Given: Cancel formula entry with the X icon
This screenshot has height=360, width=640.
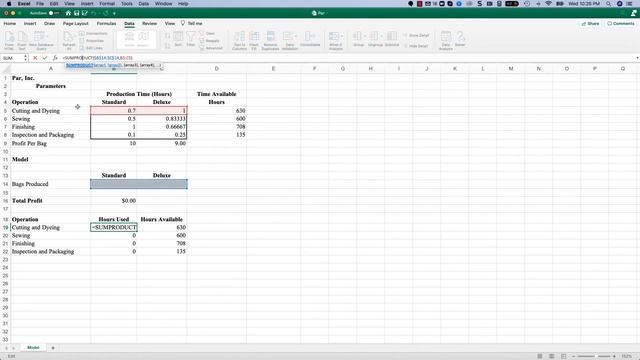Looking at the screenshot, I should pyautogui.click(x=35, y=58).
